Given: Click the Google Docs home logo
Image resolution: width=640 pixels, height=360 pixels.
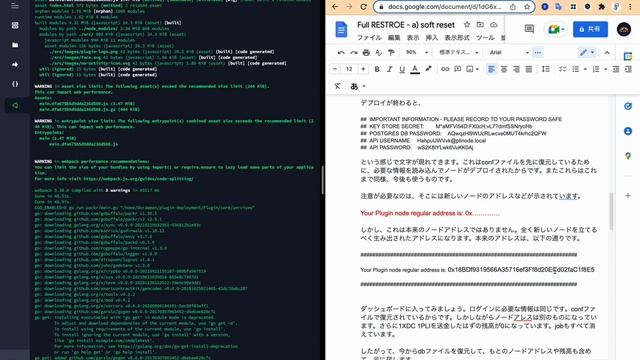Looking at the screenshot, I should pos(341,29).
